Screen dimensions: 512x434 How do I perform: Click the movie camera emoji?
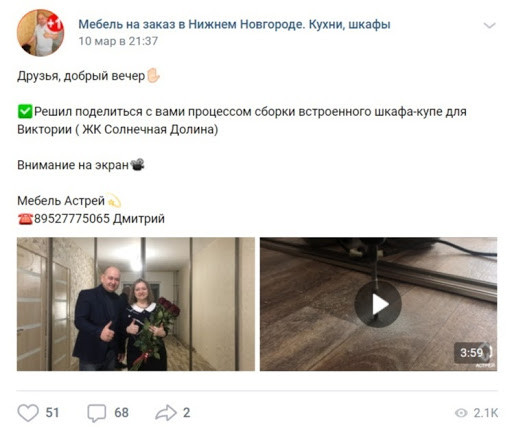pyautogui.click(x=137, y=165)
